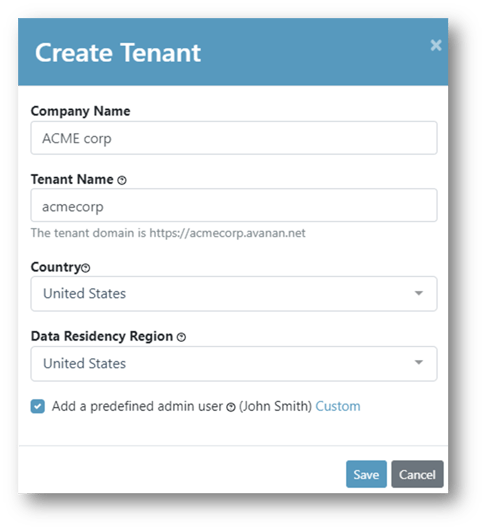Click the Country info icon
485x530 pixels.
pos(86,268)
